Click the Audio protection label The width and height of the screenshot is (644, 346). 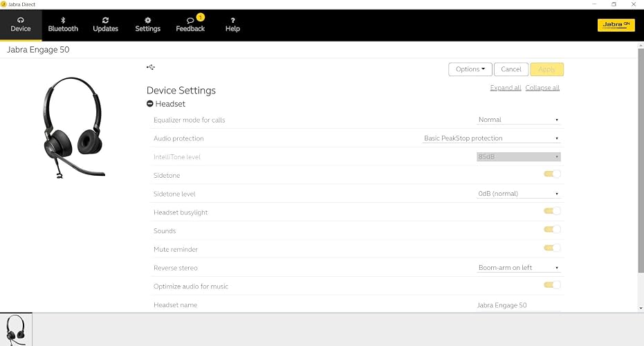(x=178, y=138)
